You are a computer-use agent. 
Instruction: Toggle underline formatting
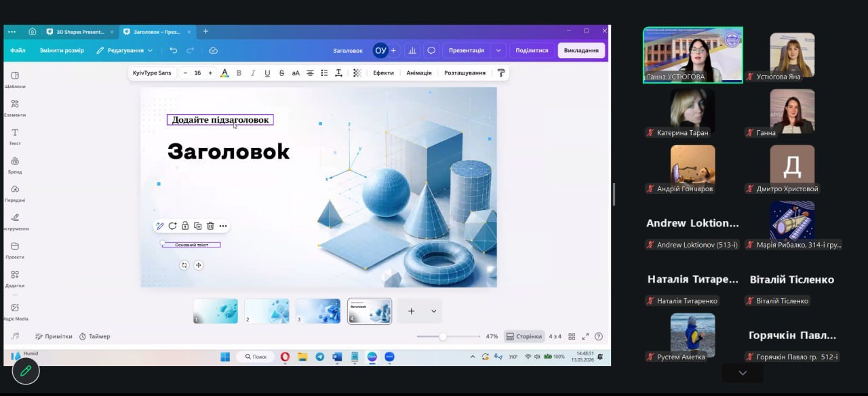(x=267, y=73)
